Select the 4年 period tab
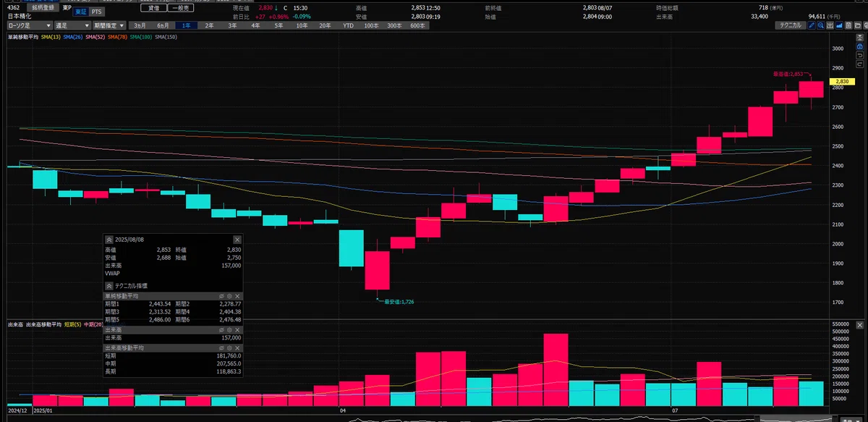 click(255, 25)
